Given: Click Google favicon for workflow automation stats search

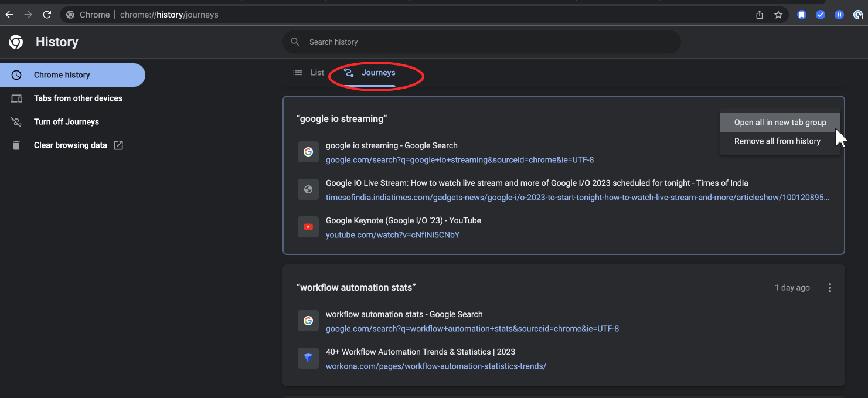Looking at the screenshot, I should pos(308,321).
